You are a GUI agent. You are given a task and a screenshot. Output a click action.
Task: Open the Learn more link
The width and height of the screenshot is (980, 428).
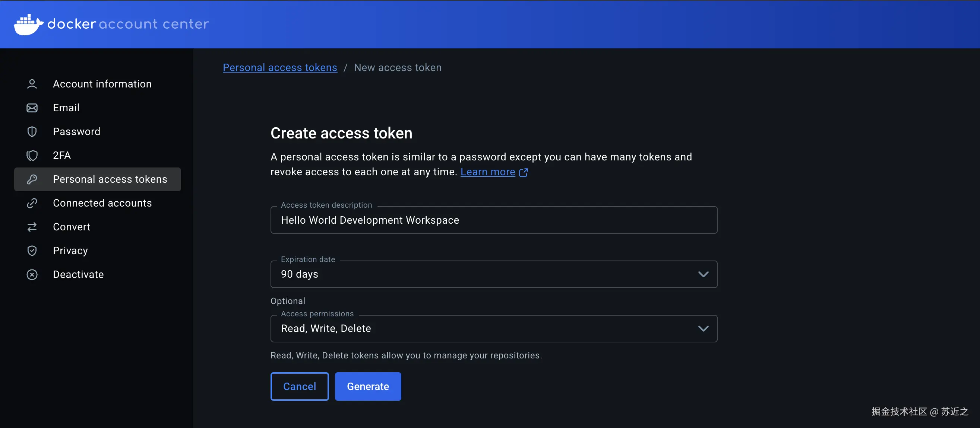coord(488,172)
